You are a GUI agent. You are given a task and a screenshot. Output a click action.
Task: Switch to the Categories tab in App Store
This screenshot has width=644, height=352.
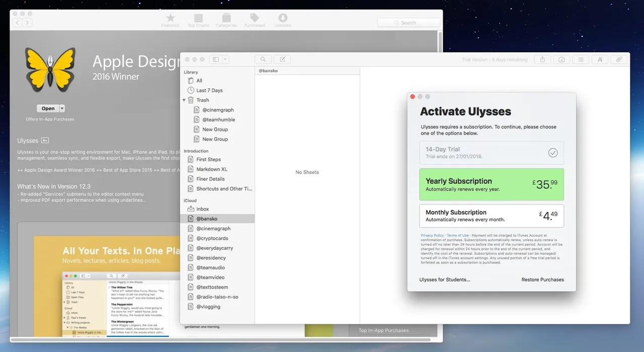pos(226,20)
